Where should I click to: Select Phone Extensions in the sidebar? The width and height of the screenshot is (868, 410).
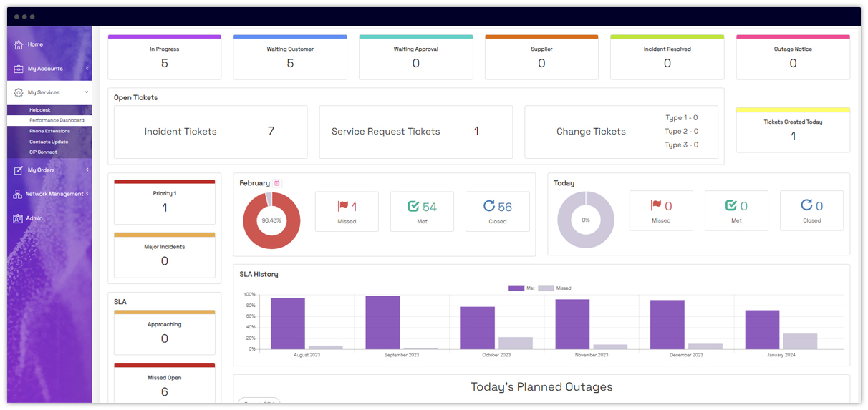coord(49,131)
